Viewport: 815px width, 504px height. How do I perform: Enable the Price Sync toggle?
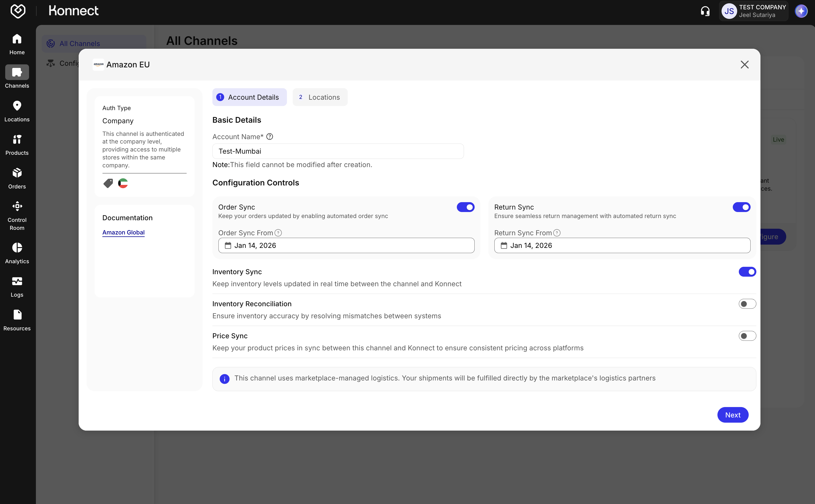(x=747, y=336)
